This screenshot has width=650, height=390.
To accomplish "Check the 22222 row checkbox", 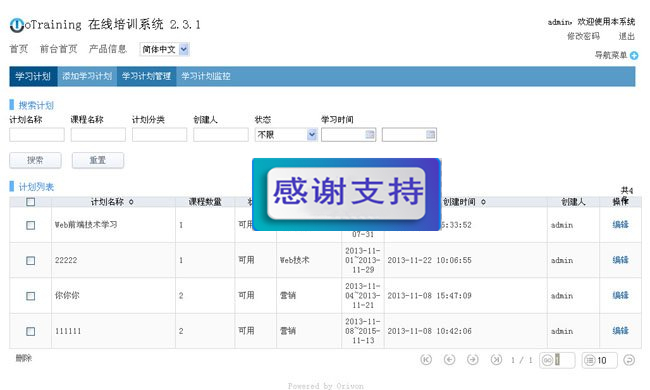I will pos(30,260).
